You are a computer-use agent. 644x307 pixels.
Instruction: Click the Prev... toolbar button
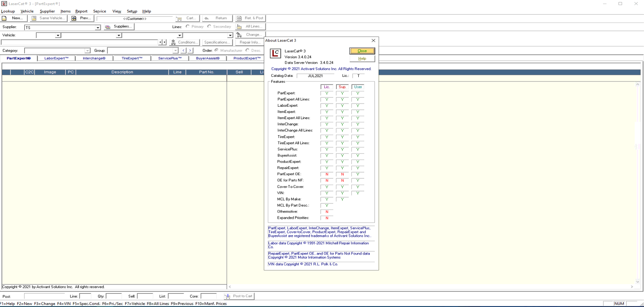(x=81, y=18)
